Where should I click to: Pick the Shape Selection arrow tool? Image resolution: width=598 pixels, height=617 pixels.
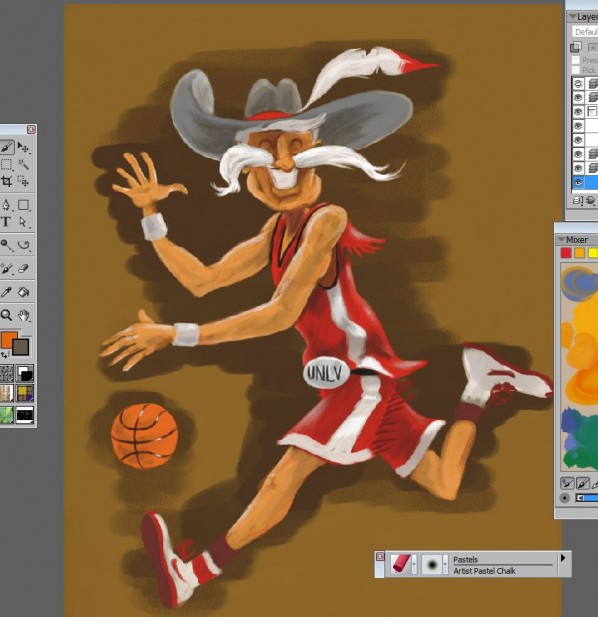click(x=24, y=222)
